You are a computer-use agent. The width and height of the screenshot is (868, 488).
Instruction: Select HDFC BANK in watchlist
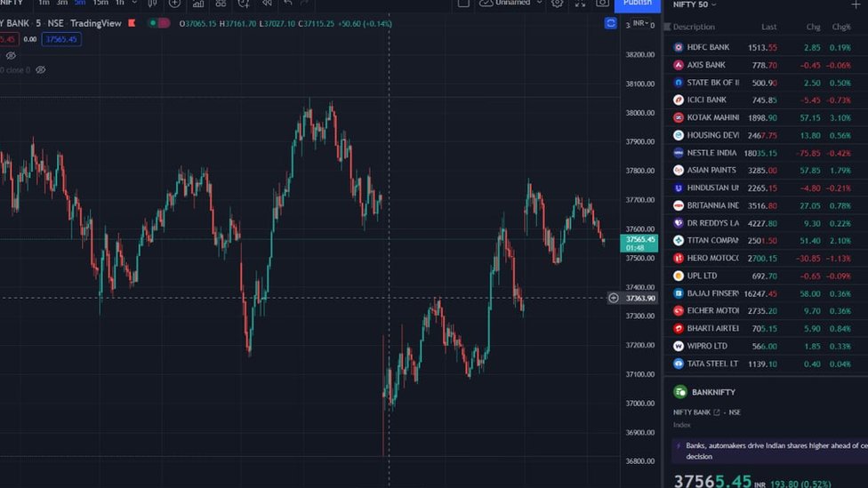766,48
